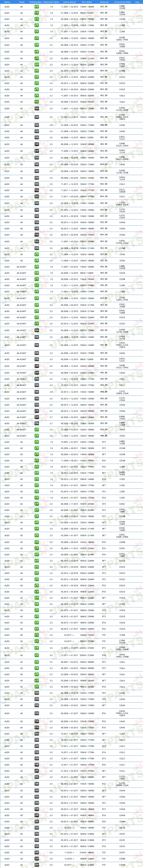Click the petrol icon in the A5 CYRB, DDWA row

pyautogui.click(x=37, y=641)
